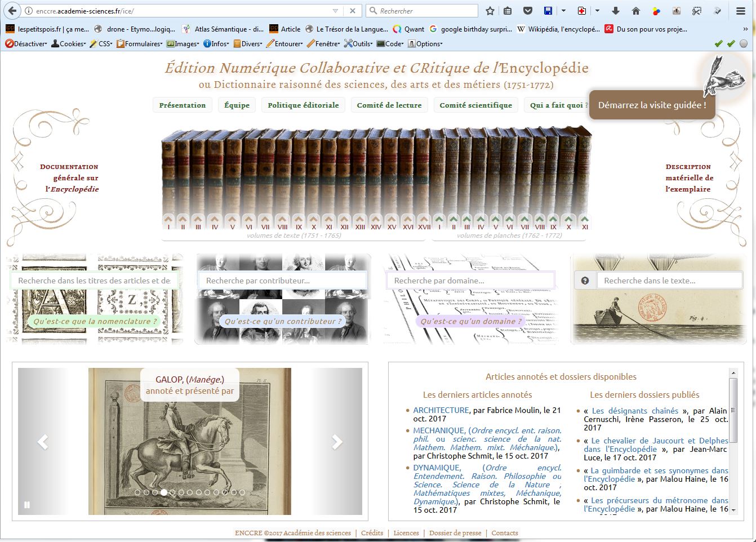Select the last carousel indicator dot
756x542 pixels.
[x=242, y=492]
